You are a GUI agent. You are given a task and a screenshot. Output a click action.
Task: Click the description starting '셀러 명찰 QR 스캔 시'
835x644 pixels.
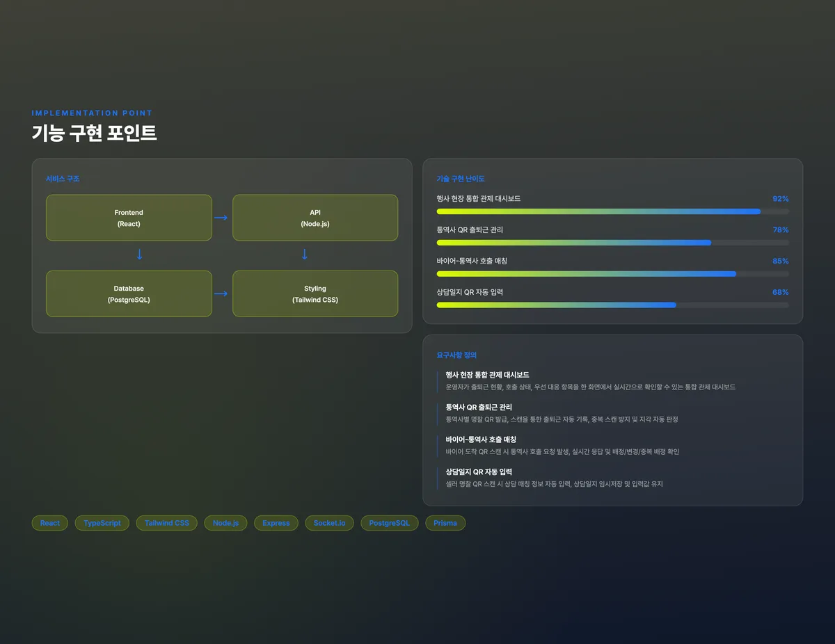[x=555, y=484]
